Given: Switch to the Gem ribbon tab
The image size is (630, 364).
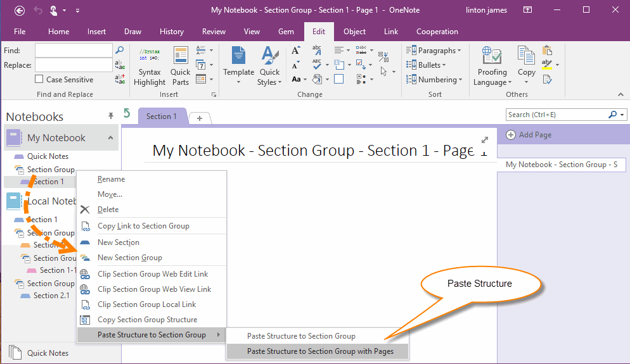Looking at the screenshot, I should coord(286,32).
